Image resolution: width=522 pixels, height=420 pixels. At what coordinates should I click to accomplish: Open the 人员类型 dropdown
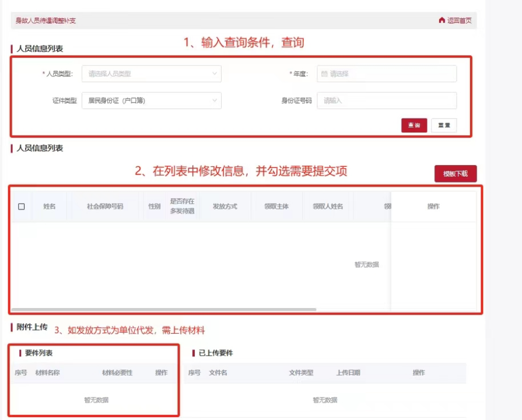151,74
